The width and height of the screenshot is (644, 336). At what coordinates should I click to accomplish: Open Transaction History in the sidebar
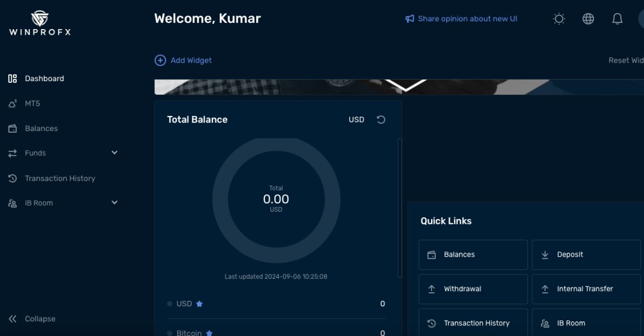pos(60,179)
